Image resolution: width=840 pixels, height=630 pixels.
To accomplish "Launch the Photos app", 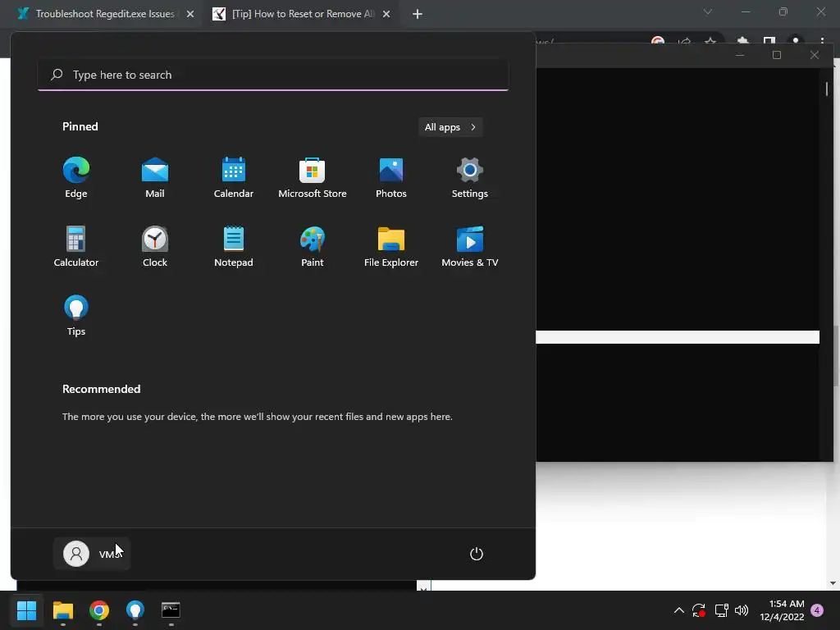I will [x=391, y=177].
